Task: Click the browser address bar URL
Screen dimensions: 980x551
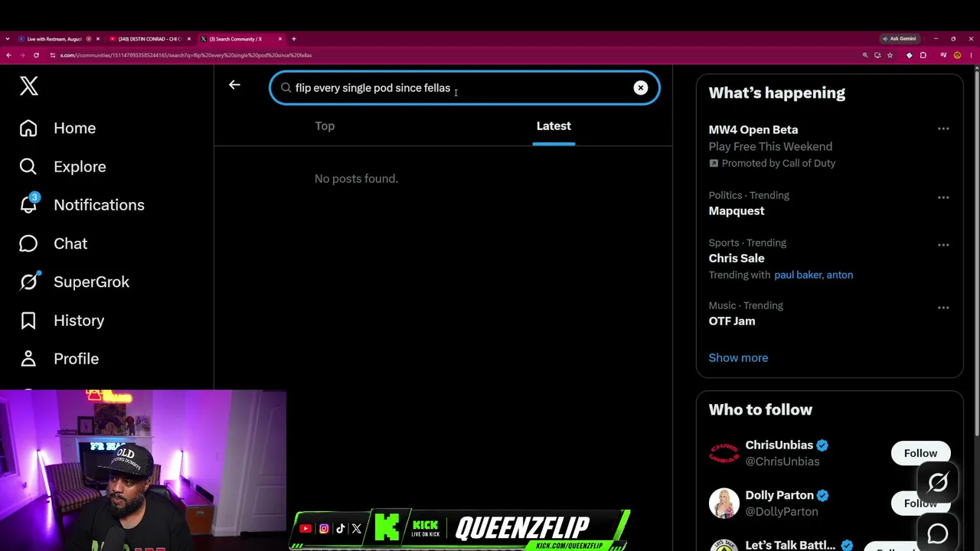Action: tap(186, 55)
